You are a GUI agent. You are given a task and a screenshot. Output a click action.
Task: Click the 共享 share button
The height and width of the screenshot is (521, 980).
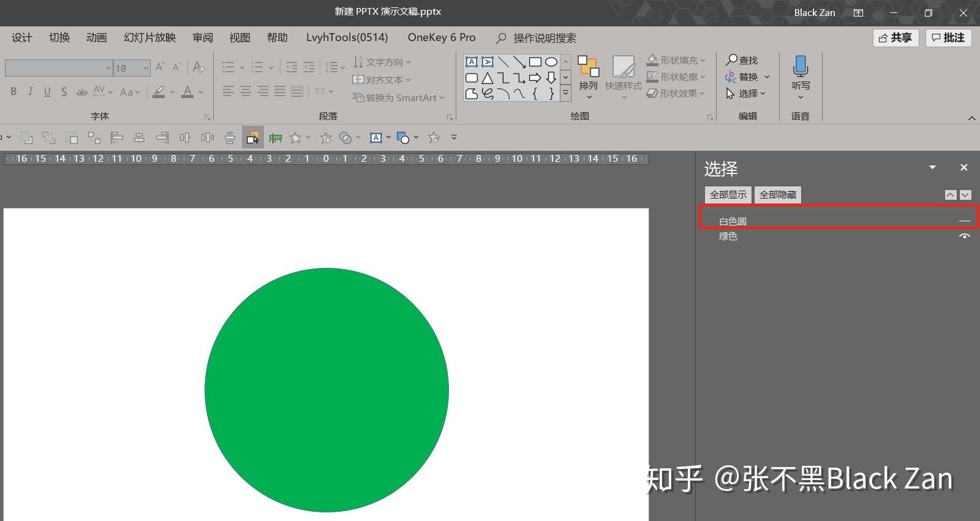(895, 38)
